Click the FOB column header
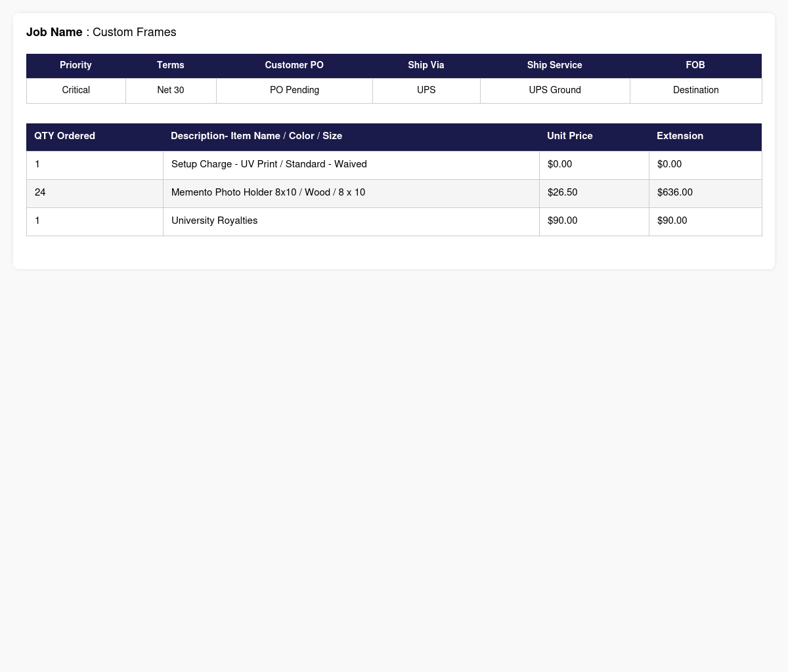The height and width of the screenshot is (672, 788). [x=695, y=66]
